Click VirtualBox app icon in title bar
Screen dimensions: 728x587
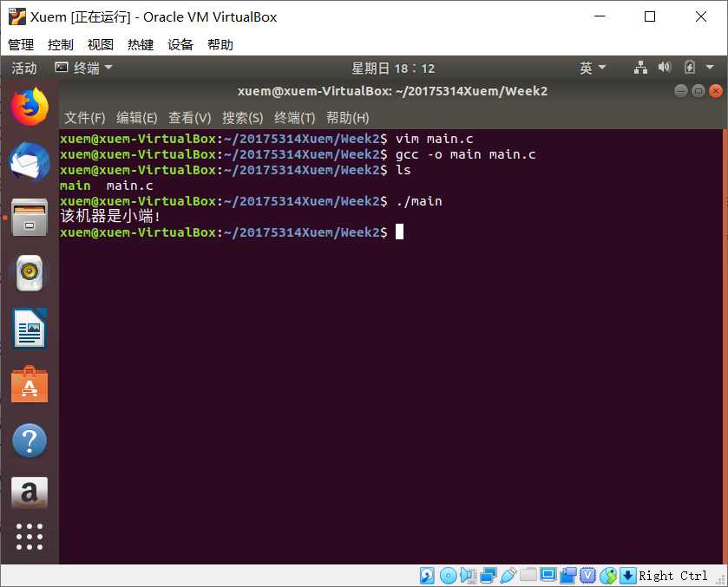click(17, 16)
